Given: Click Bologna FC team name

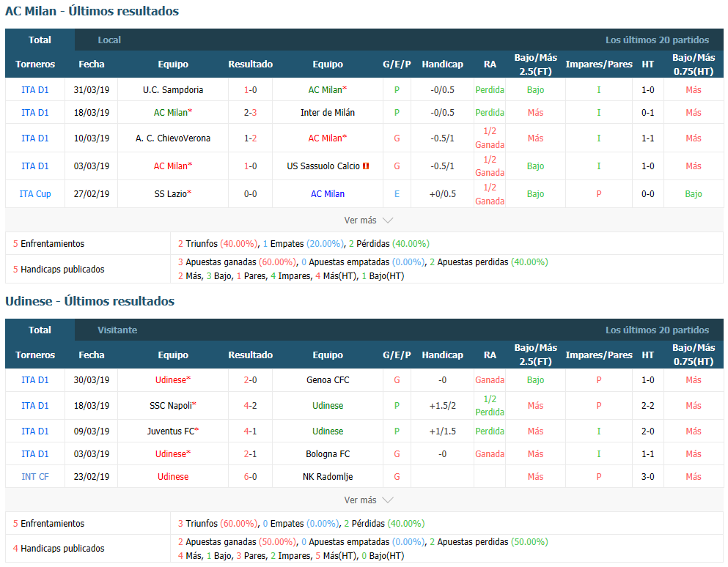Looking at the screenshot, I should coord(327,453).
